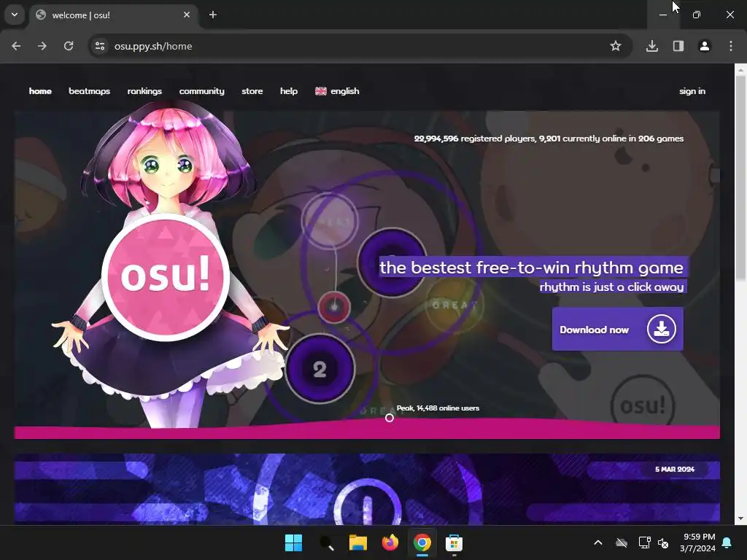This screenshot has width=747, height=560.
Task: Reload the osu! page
Action: click(x=69, y=46)
